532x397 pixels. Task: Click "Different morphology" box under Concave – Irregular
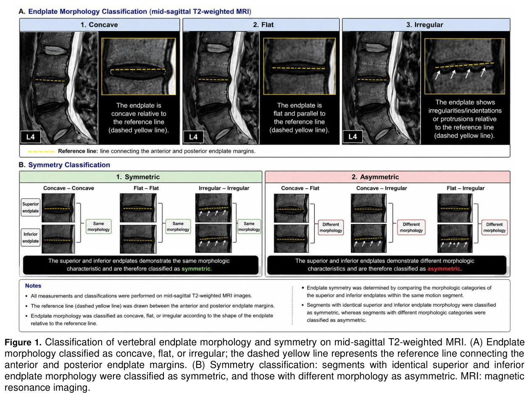411,227
